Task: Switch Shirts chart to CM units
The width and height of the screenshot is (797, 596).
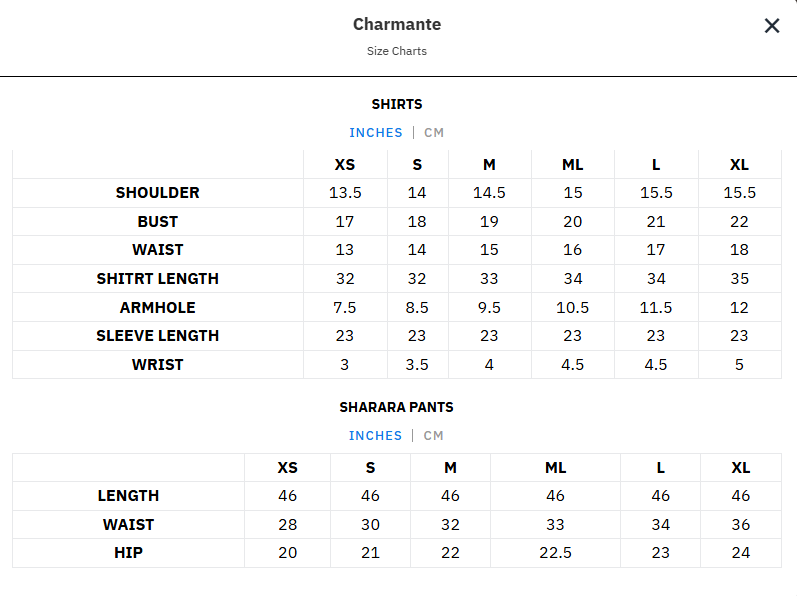Action: pos(434,133)
